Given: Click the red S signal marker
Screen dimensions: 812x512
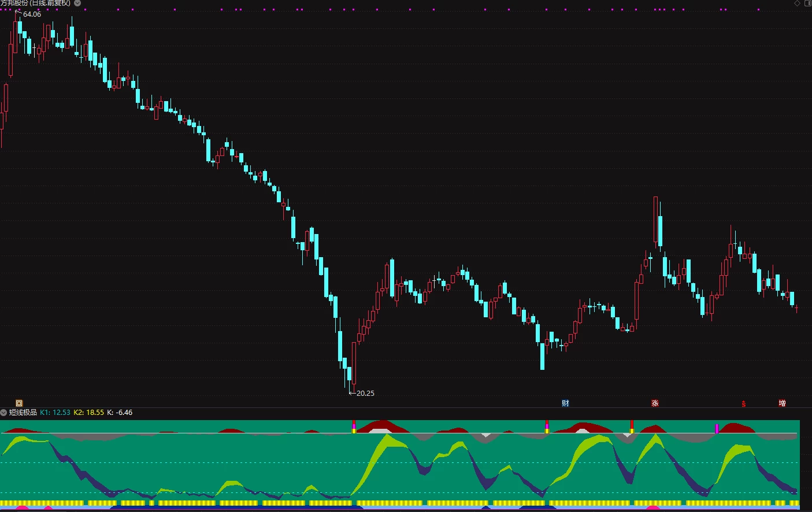Looking at the screenshot, I should (x=743, y=403).
